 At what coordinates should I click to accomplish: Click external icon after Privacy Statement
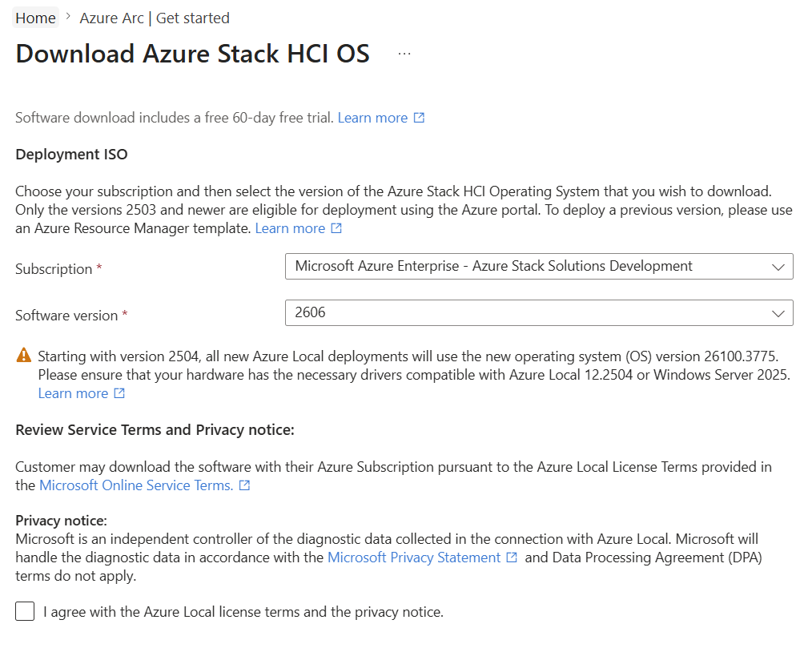512,557
